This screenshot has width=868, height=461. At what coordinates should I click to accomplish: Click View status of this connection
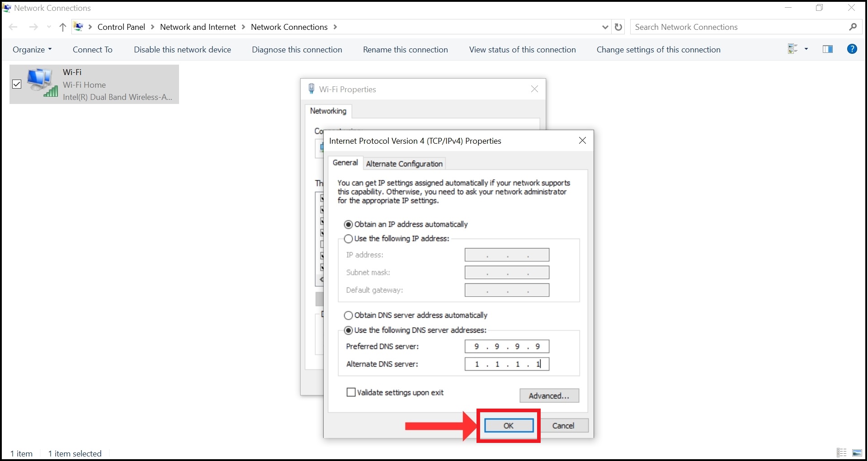click(x=523, y=50)
